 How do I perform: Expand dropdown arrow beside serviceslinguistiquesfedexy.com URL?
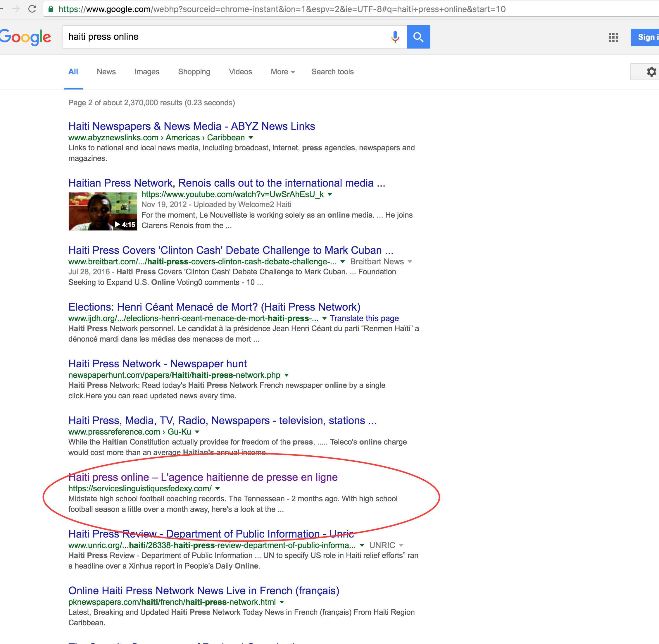coord(218,489)
